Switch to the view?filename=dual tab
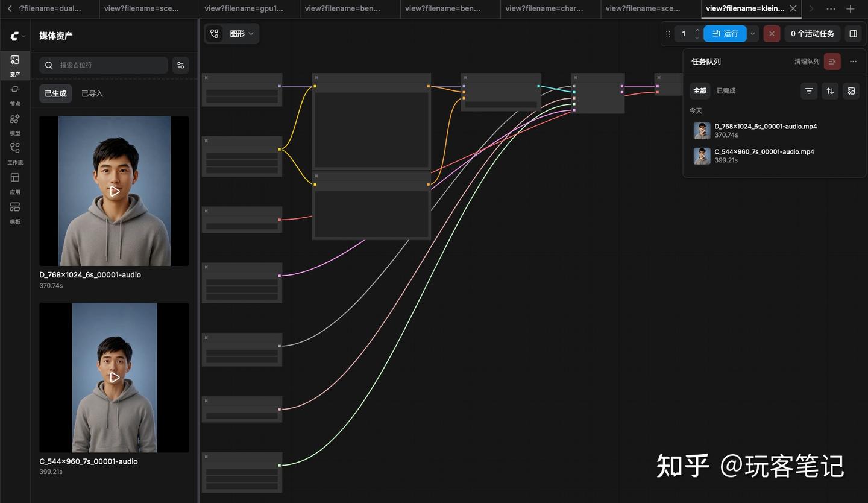This screenshot has width=868, height=503. [x=49, y=8]
